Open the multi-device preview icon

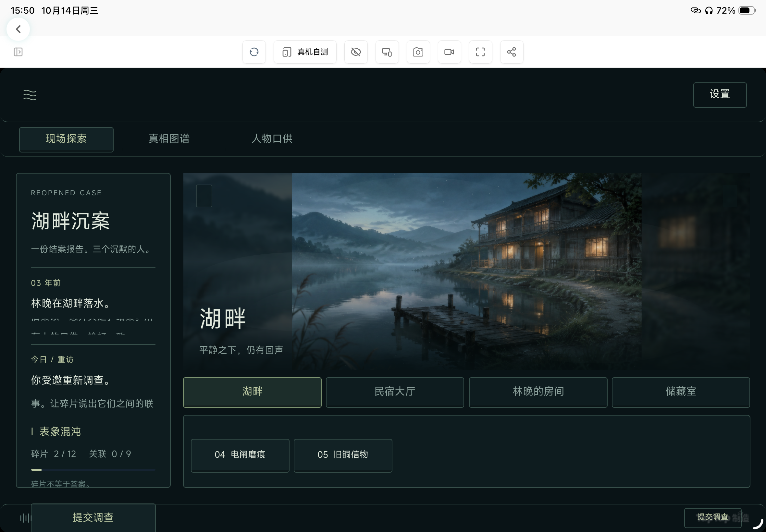pos(387,52)
